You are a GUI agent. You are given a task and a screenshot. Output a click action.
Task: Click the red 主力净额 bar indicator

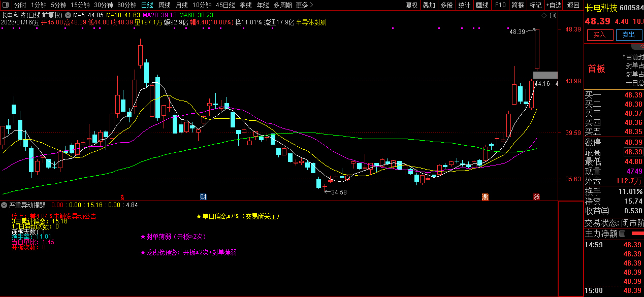coord(635,234)
